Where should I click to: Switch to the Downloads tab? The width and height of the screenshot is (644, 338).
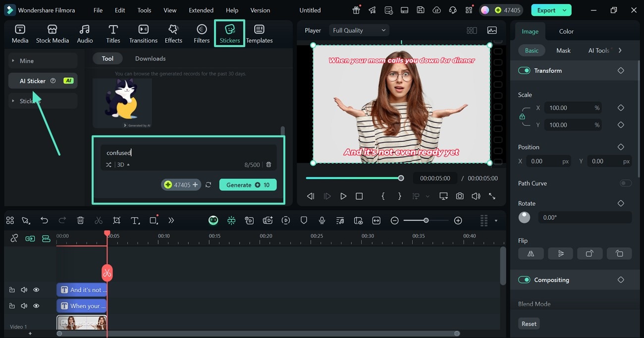pyautogui.click(x=150, y=58)
